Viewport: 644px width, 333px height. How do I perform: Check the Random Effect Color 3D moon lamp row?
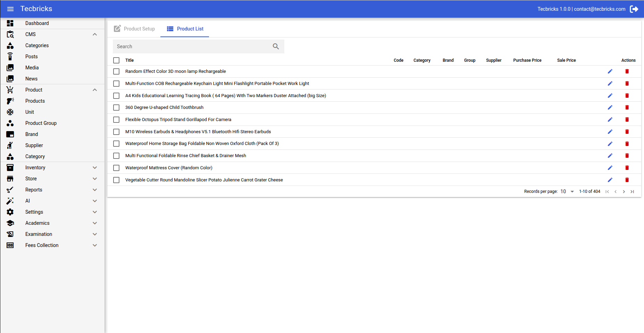(116, 71)
